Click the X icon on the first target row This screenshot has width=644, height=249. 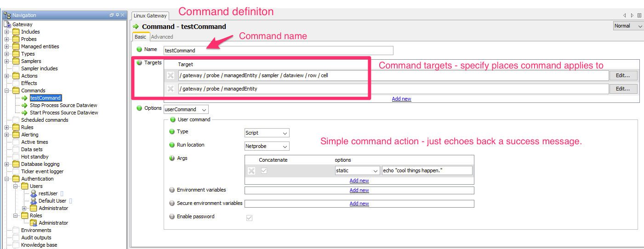click(x=171, y=75)
